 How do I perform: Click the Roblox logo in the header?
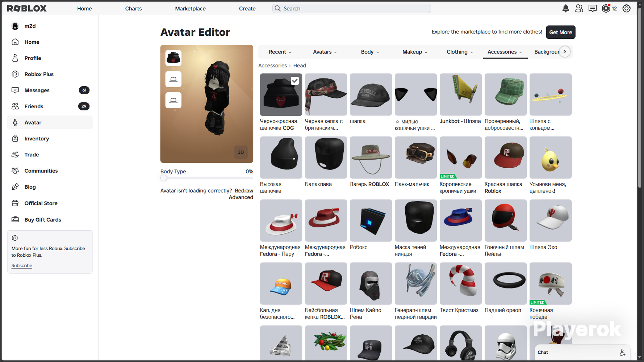coord(27,8)
